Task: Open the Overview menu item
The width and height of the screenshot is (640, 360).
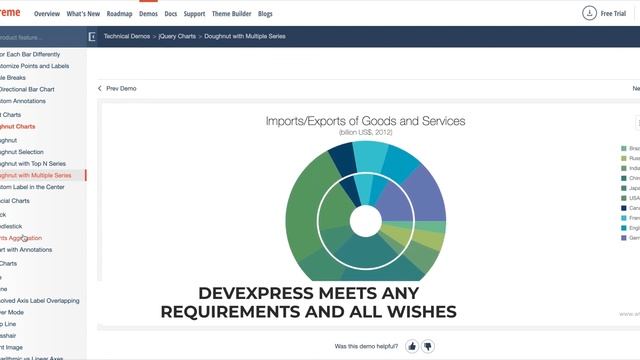Action: tap(47, 14)
